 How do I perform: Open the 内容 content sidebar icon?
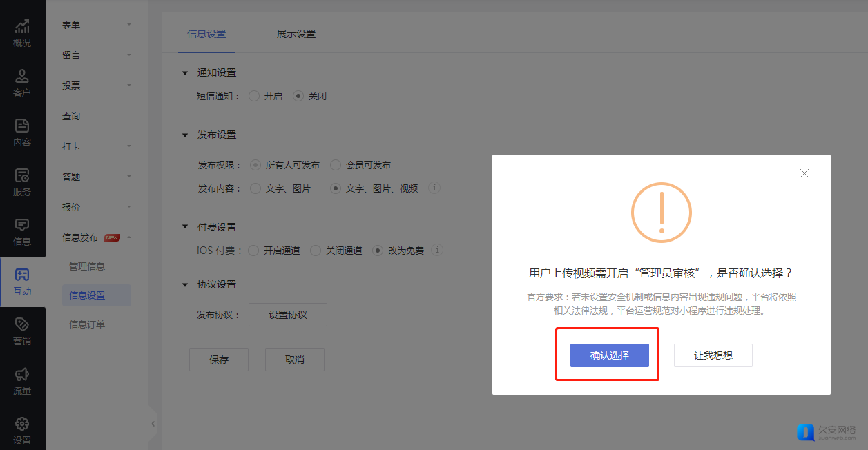[x=22, y=133]
